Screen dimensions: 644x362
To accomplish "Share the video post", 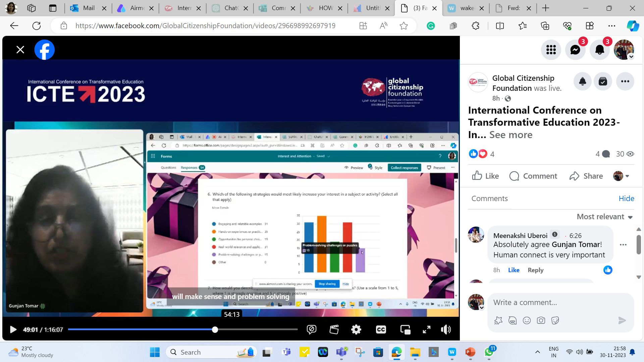I will pyautogui.click(x=586, y=176).
